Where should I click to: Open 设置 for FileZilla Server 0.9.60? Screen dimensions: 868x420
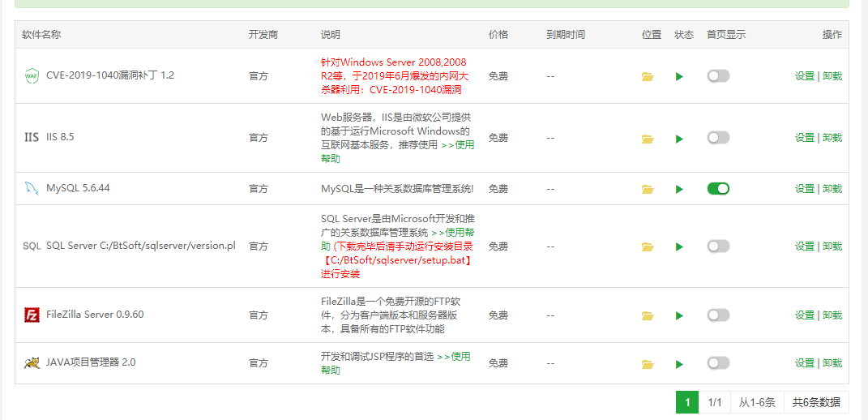click(804, 315)
